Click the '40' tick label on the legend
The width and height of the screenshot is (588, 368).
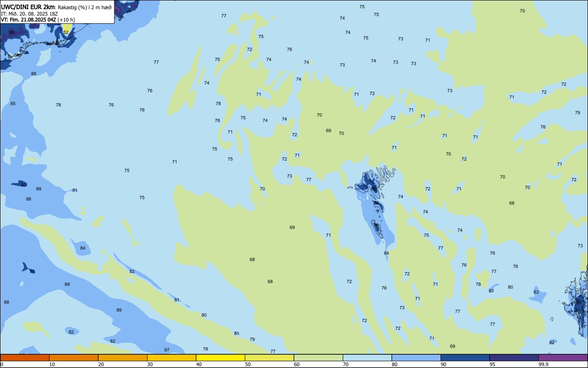tap(199, 364)
